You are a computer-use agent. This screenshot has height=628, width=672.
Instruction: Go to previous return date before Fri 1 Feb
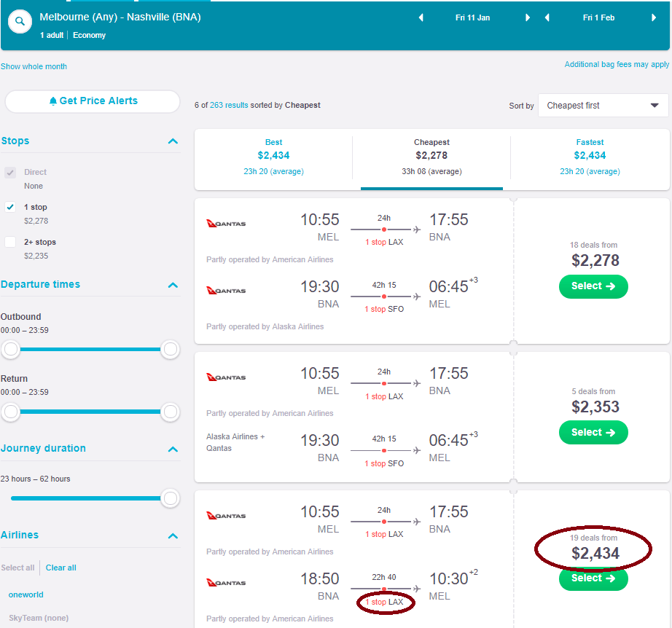coord(547,17)
